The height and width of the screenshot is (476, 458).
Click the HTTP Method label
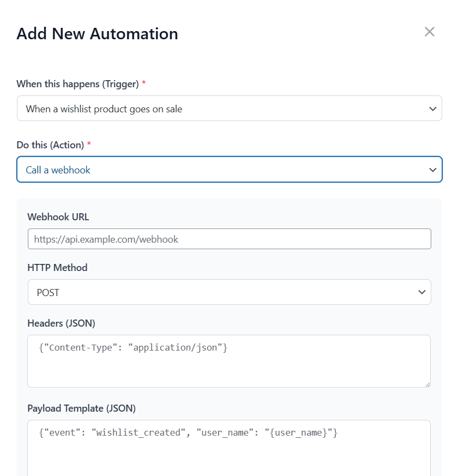click(57, 268)
